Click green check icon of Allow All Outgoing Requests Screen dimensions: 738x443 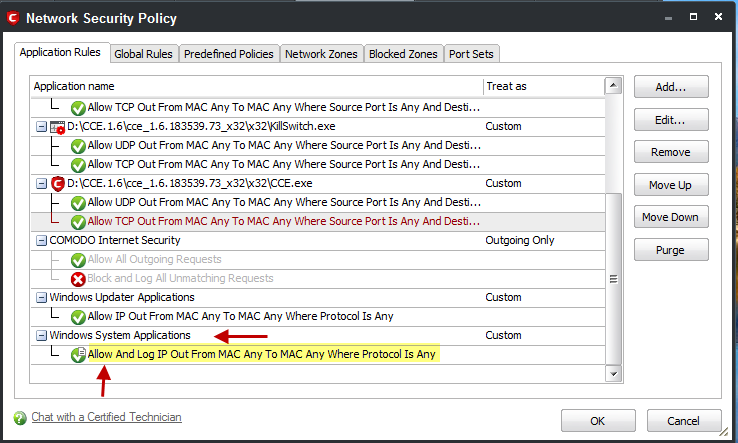[x=78, y=260]
